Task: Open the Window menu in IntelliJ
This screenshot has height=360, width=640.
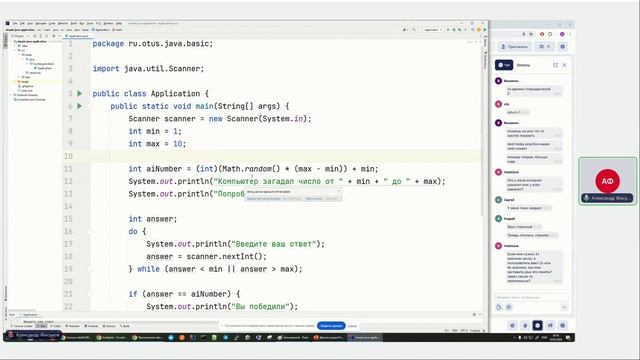Action: click(108, 24)
